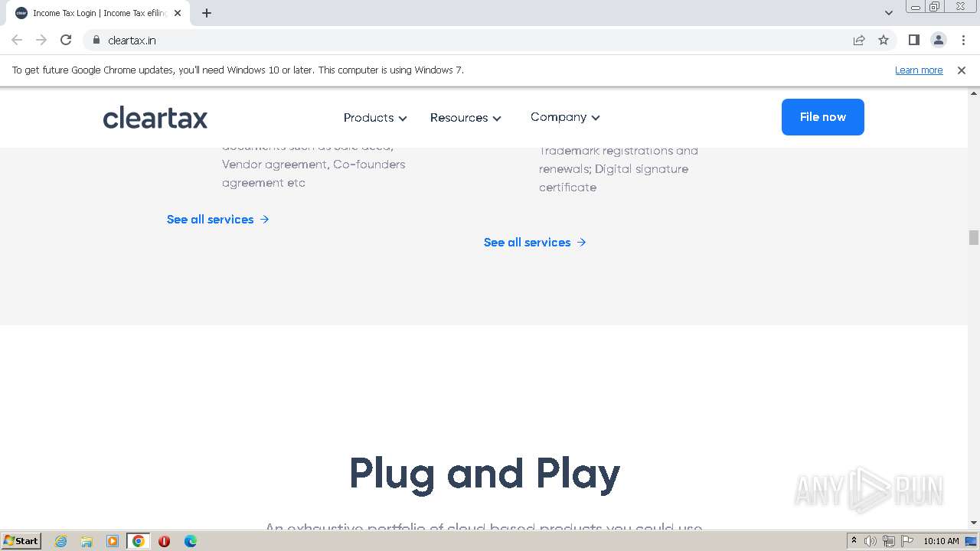980x551 pixels.
Task: Click the cleartax logo
Action: click(155, 118)
